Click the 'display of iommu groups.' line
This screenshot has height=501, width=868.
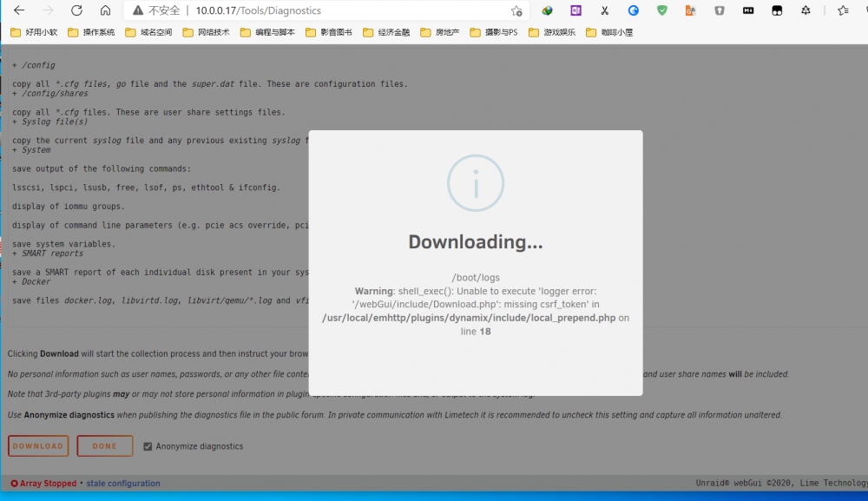pyautogui.click(x=69, y=207)
